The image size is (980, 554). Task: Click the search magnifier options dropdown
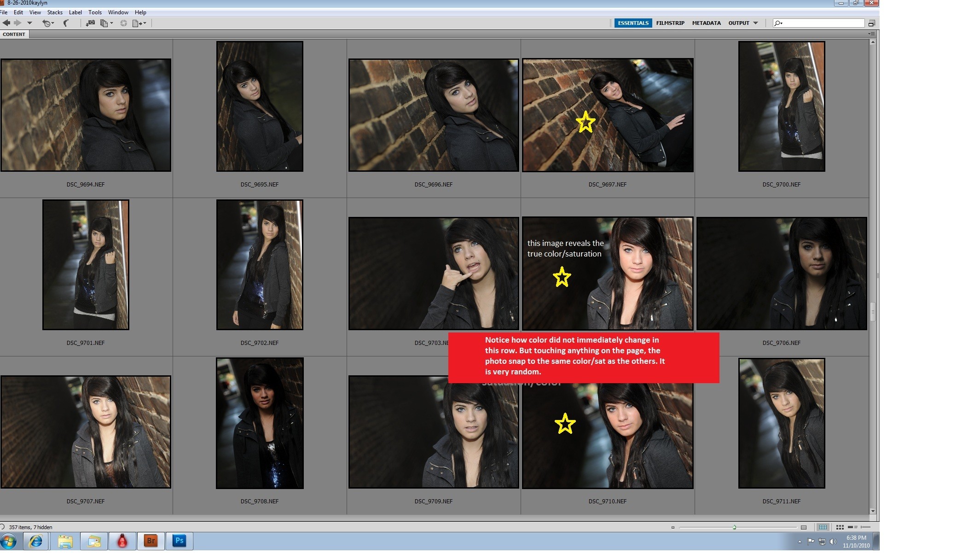tap(778, 23)
